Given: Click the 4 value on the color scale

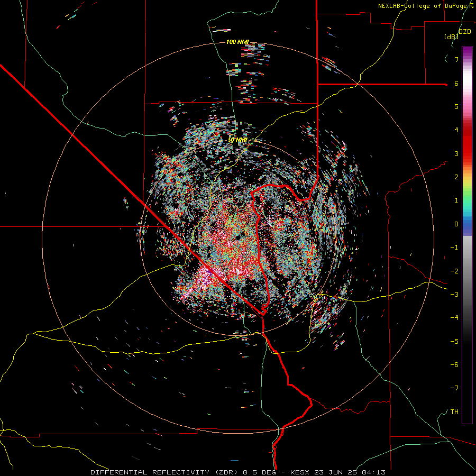Looking at the screenshot, I should pos(456,130).
